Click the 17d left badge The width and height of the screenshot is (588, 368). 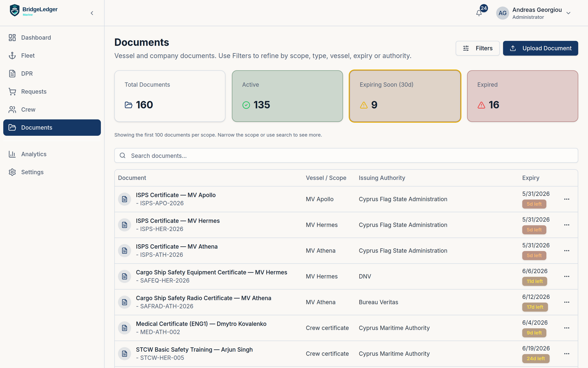click(535, 307)
